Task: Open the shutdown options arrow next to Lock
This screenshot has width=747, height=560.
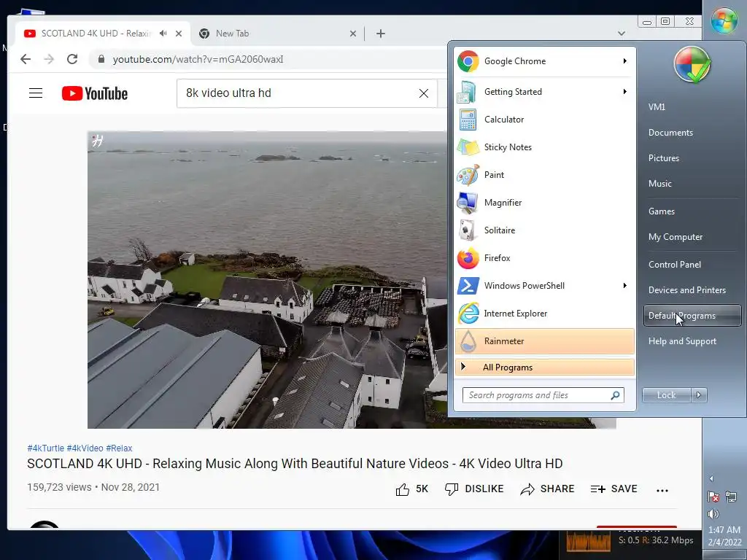Action: click(699, 394)
